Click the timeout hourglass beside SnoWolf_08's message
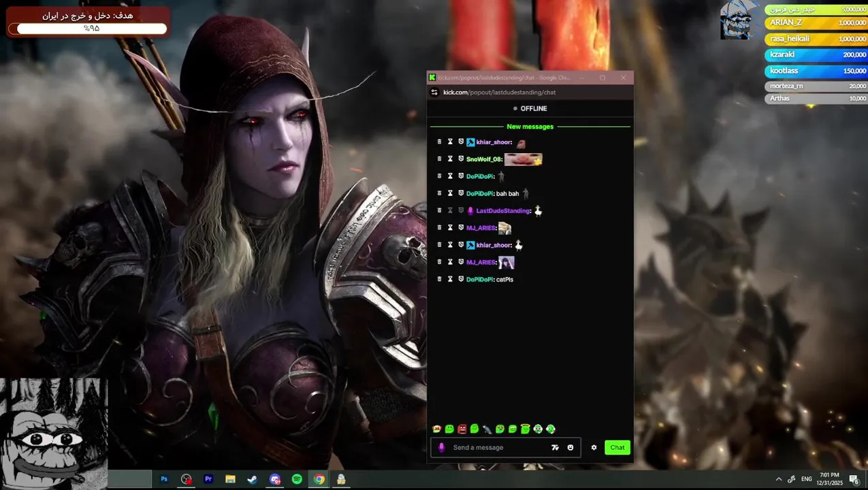 tap(450, 159)
